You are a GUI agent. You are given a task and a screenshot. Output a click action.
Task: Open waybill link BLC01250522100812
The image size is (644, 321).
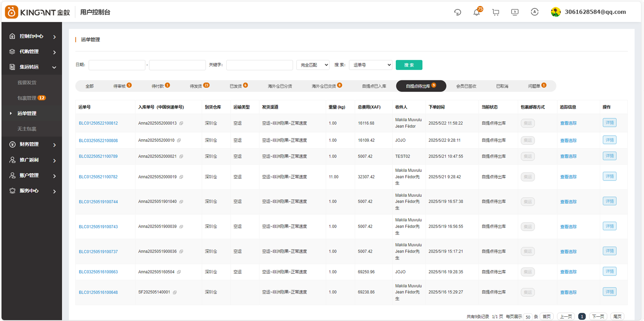[98, 123]
